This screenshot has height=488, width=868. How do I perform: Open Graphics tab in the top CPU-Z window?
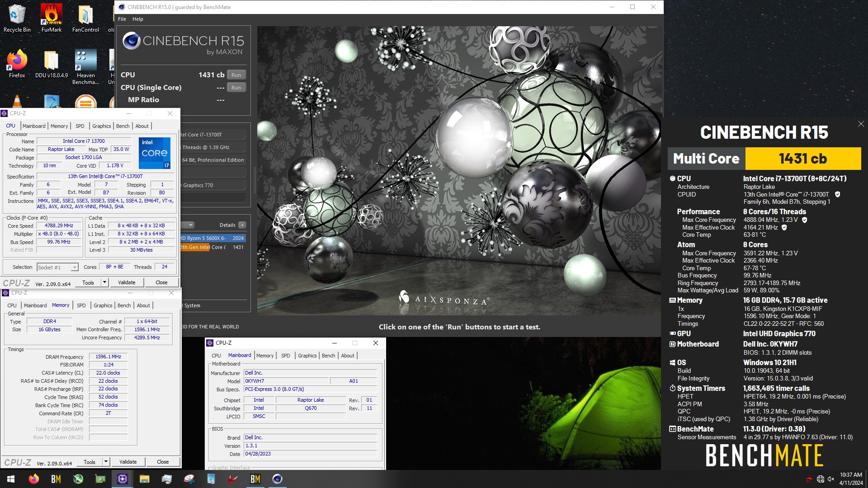coord(102,126)
